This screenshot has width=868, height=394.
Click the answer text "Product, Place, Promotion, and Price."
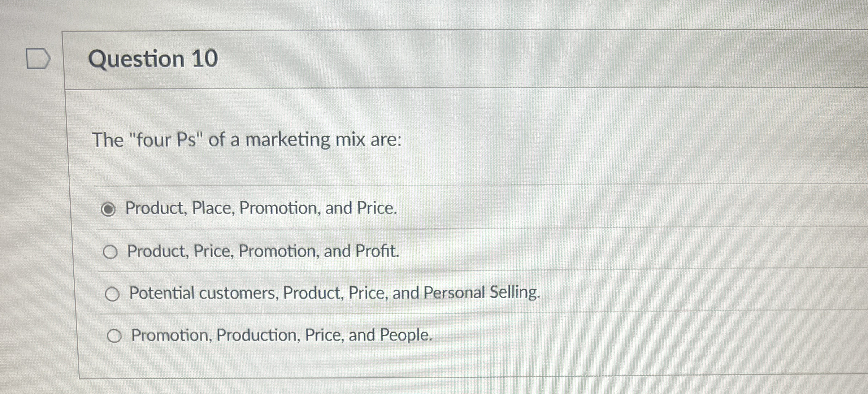click(x=261, y=208)
